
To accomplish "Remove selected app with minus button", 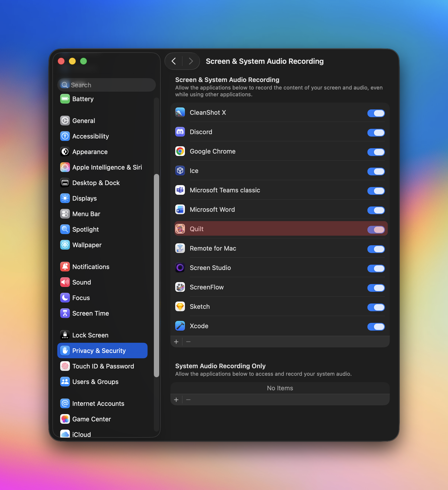I will coord(188,342).
